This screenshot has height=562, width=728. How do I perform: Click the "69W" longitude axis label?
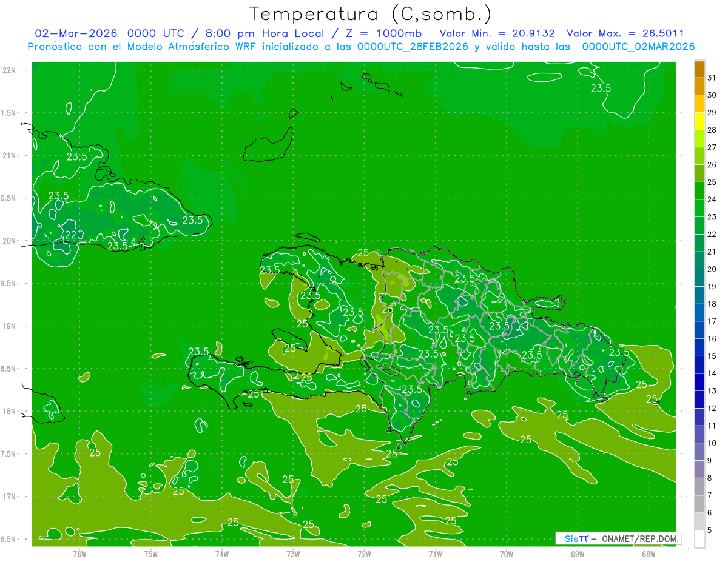click(x=578, y=554)
